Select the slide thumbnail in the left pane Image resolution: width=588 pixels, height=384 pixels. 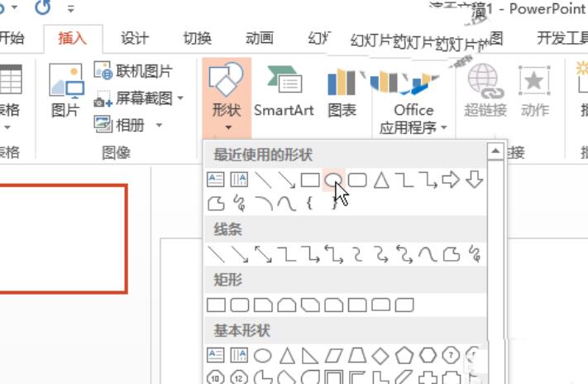click(63, 238)
